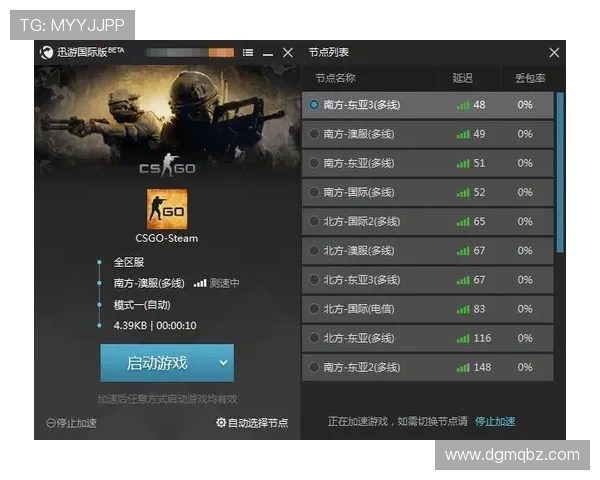Click signal bars icon in the 48 latency row
This screenshot has height=480, width=600.
click(463, 105)
